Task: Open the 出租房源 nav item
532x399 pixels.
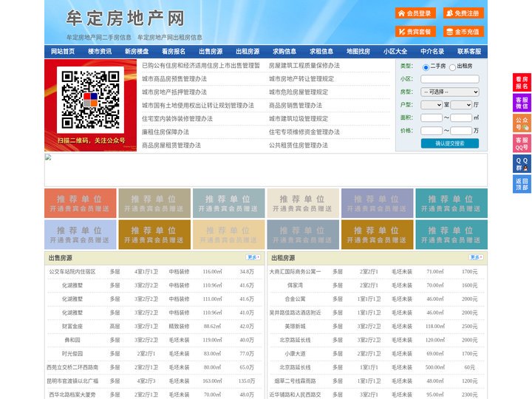Action: [248, 52]
